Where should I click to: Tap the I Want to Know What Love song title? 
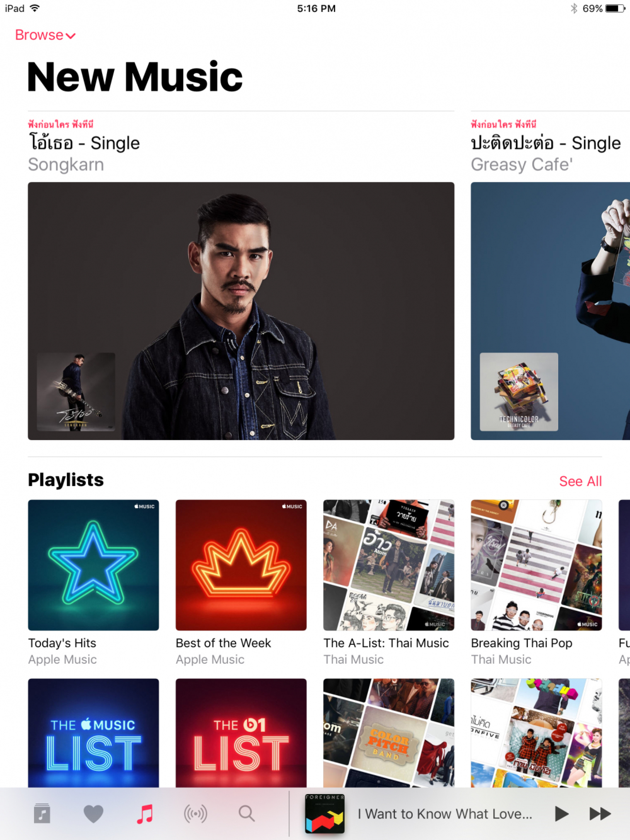click(x=444, y=814)
